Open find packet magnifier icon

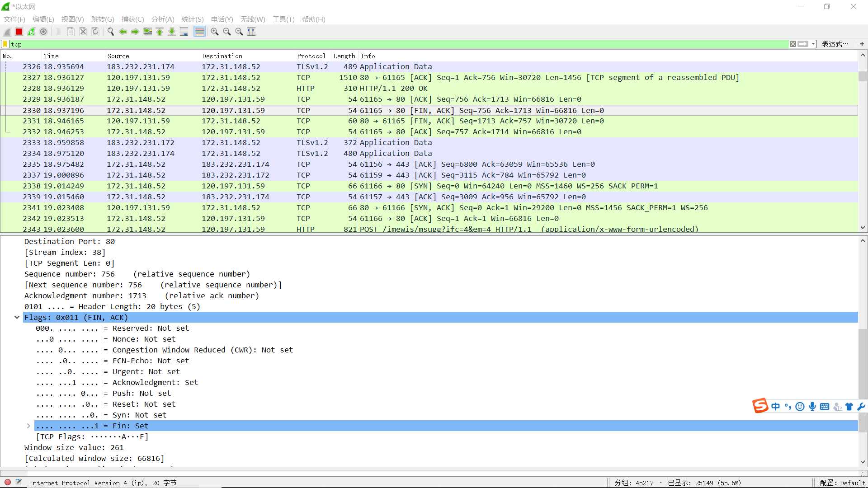point(110,32)
